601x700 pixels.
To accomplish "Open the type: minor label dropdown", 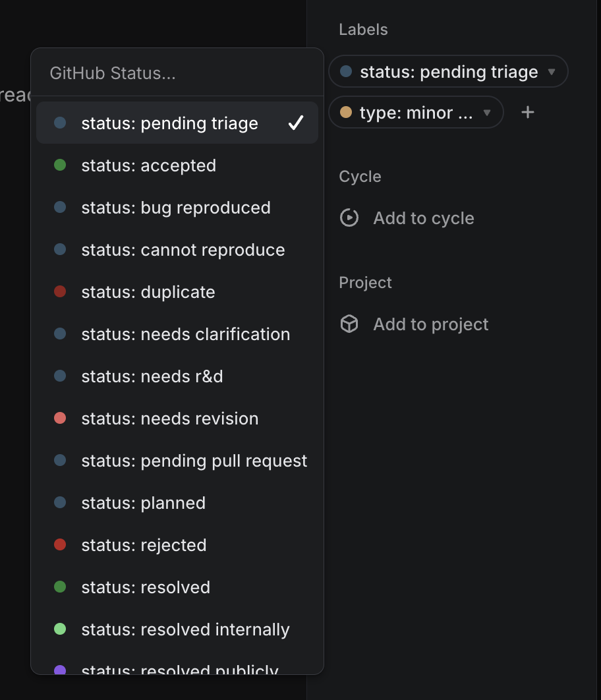I will pyautogui.click(x=416, y=113).
